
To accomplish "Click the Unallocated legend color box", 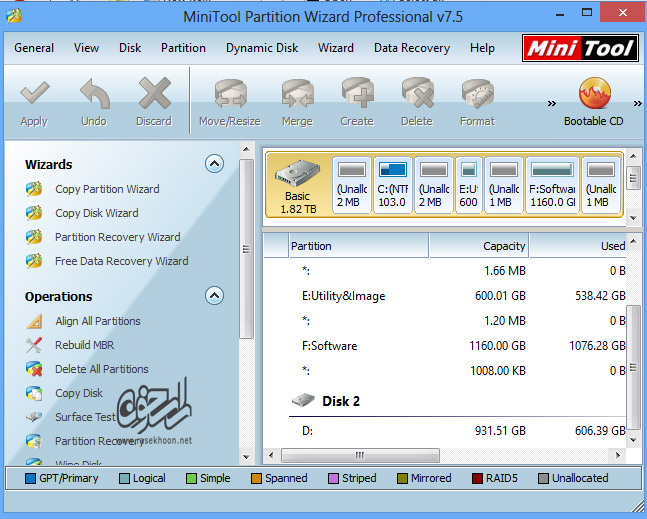I will click(x=543, y=478).
